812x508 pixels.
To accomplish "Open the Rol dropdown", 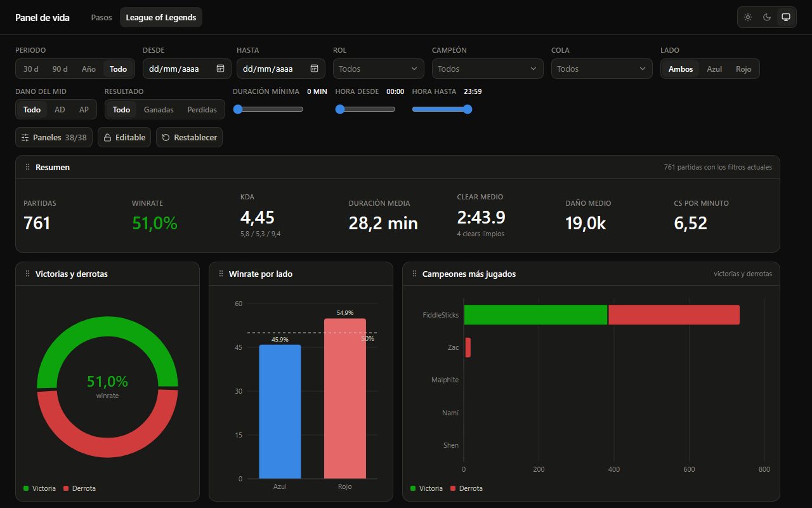I will coord(379,69).
